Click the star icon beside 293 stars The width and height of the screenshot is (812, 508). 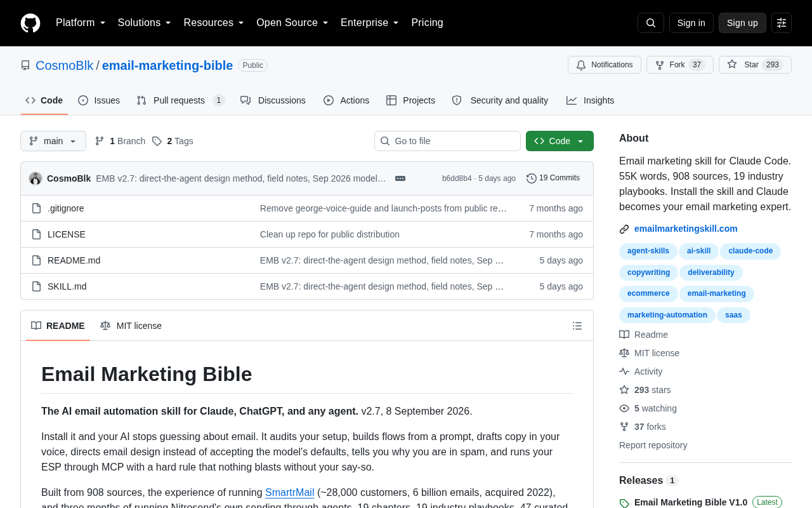624,390
